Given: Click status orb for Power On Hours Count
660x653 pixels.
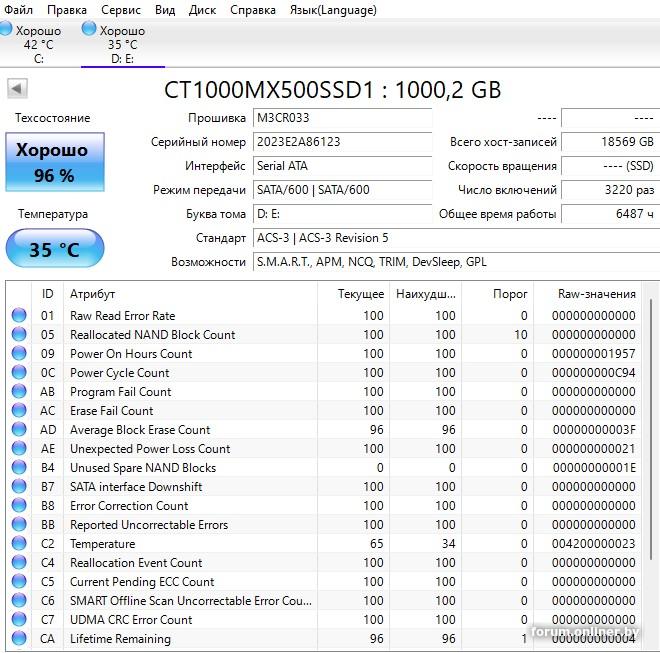Looking at the screenshot, I should click(x=19, y=354).
